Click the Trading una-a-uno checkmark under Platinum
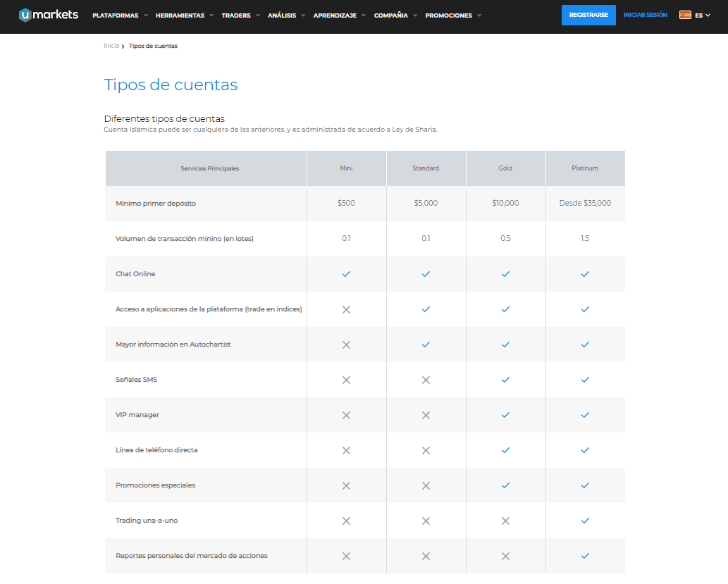 [585, 521]
